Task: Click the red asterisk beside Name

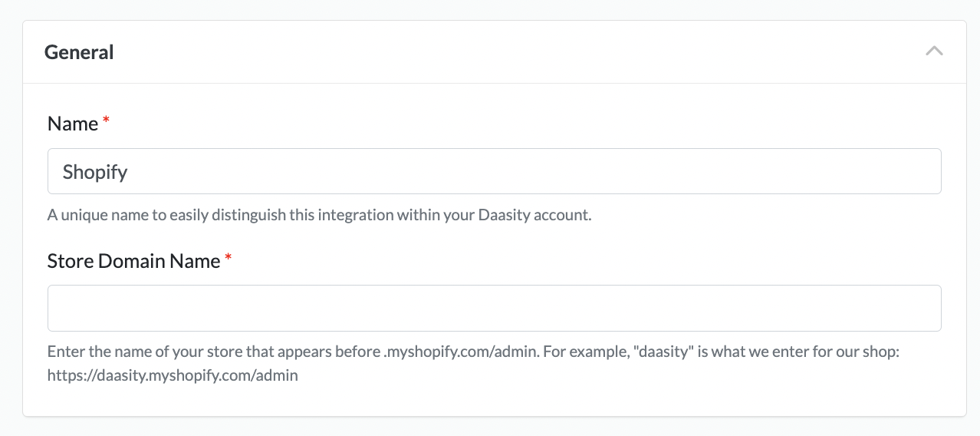Action: coord(106,121)
